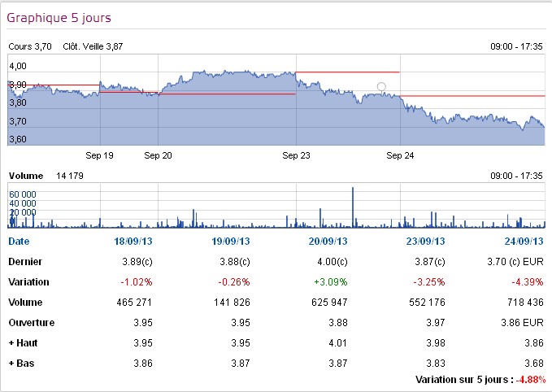Click the 'Date' table header

[18, 242]
